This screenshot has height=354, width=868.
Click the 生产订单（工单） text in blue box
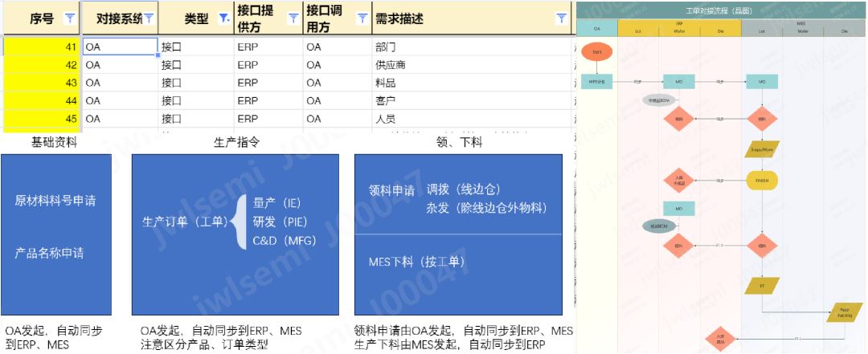(x=183, y=221)
